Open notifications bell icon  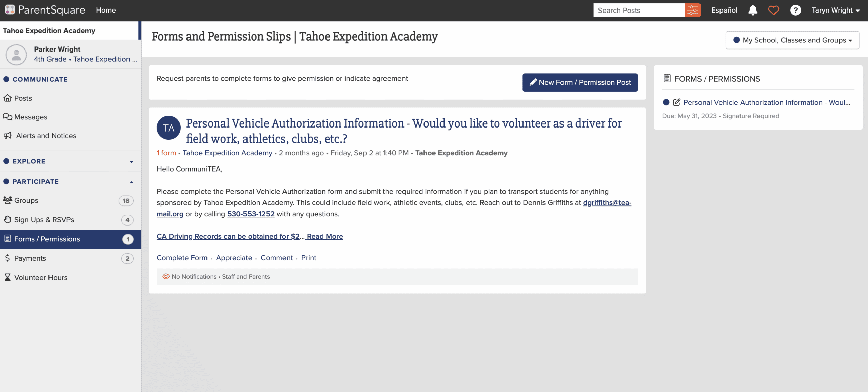[753, 10]
